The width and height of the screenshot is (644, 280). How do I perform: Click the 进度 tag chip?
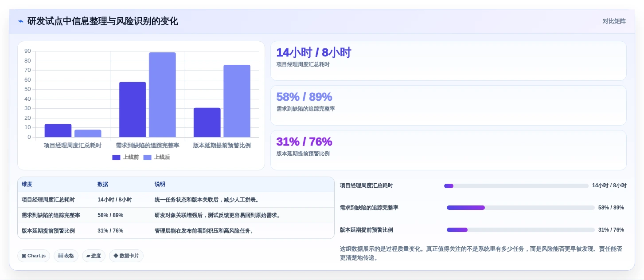point(94,256)
